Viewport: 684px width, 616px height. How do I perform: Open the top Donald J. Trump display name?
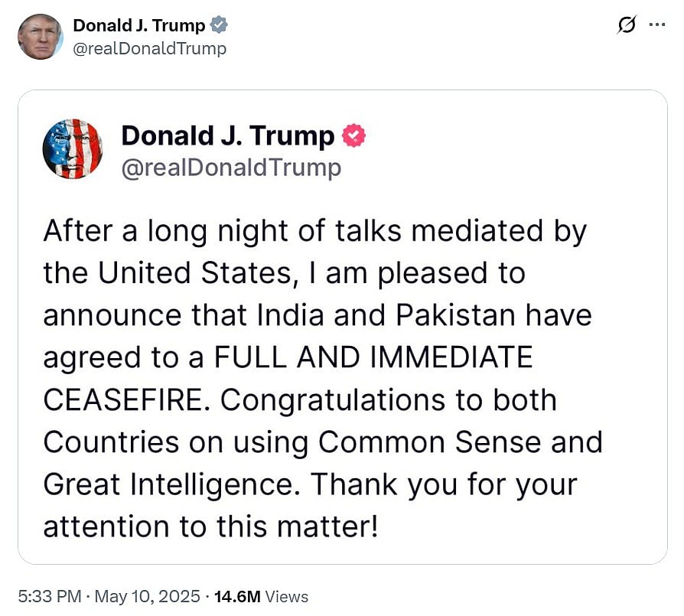tap(139, 25)
